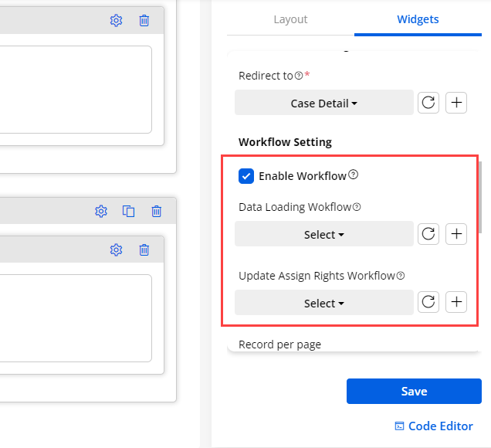Open settings gear beside the copy icon
Image resolution: width=491 pixels, height=448 pixels.
pos(100,211)
